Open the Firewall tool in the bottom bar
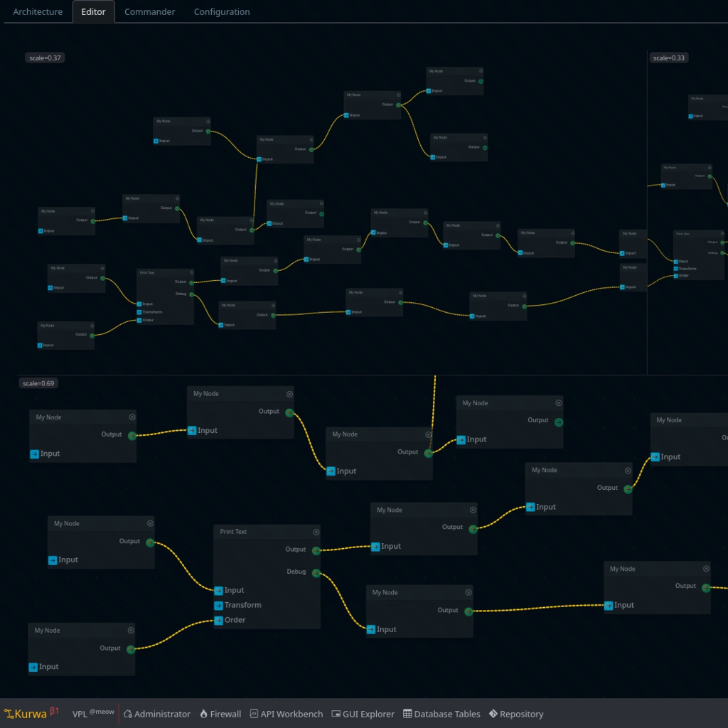The height and width of the screenshot is (728, 728). [x=220, y=714]
